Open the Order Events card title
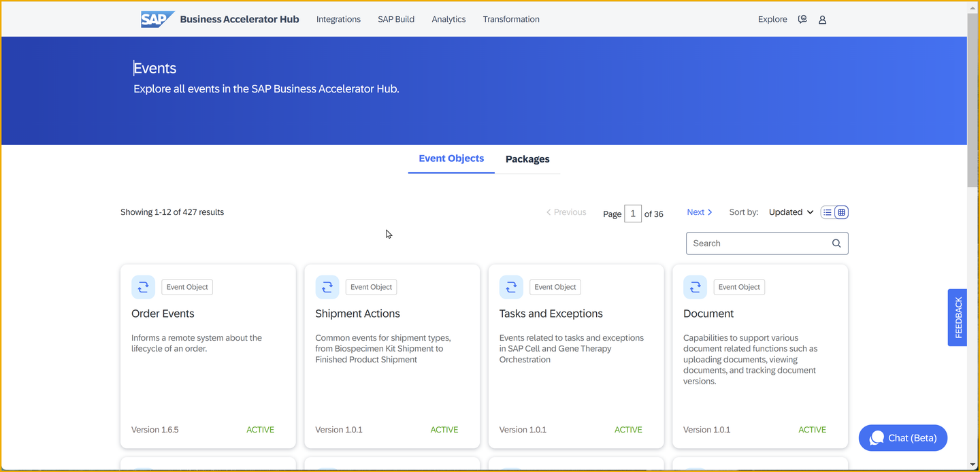 (163, 314)
